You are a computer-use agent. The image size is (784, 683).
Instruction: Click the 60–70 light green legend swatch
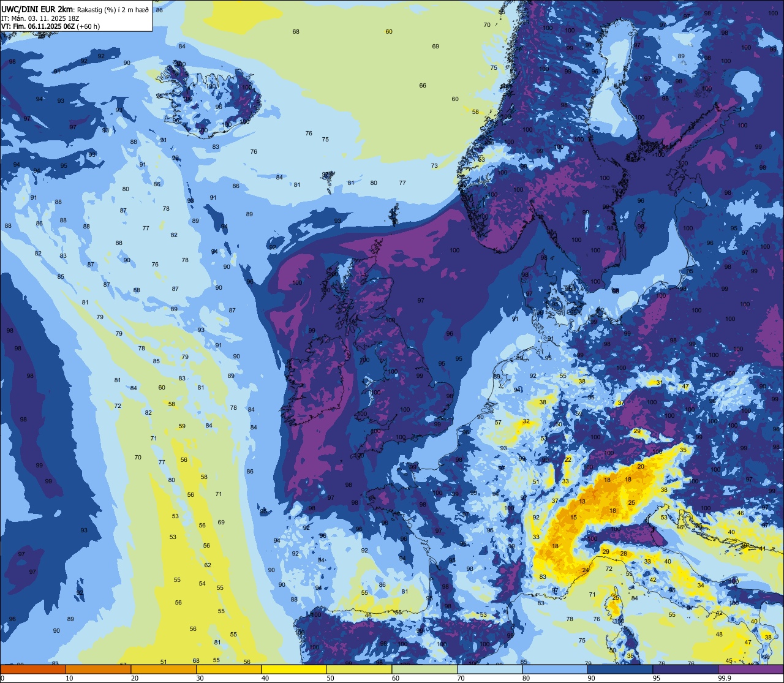(x=424, y=669)
